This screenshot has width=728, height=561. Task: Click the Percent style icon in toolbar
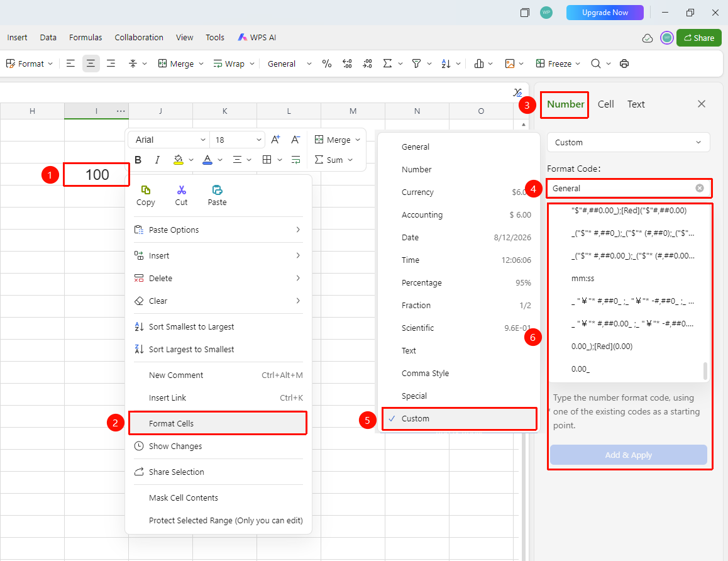coord(327,64)
